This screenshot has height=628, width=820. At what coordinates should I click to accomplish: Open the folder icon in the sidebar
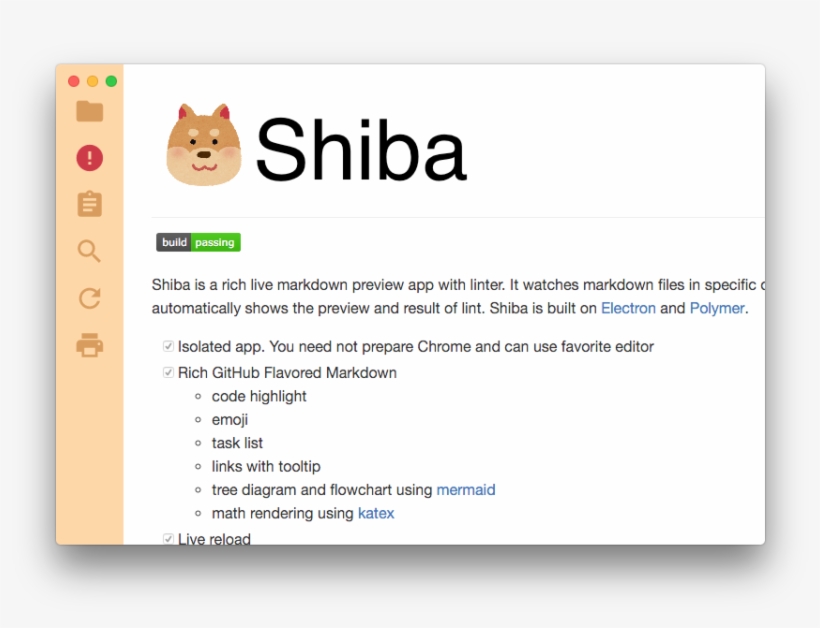point(90,111)
